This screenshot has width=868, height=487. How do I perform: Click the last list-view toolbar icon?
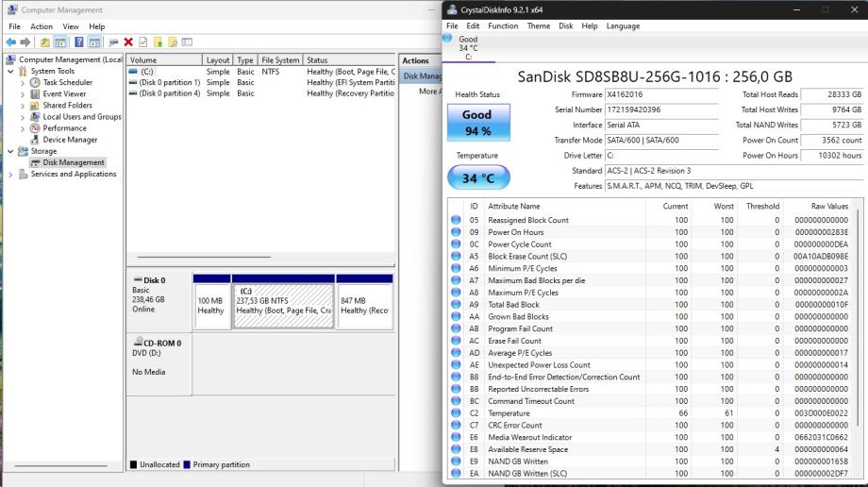(x=187, y=42)
